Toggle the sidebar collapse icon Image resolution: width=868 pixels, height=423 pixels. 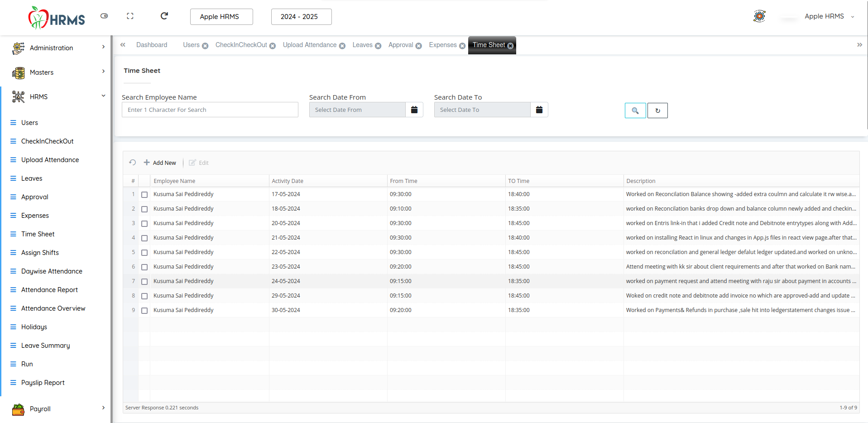point(104,16)
